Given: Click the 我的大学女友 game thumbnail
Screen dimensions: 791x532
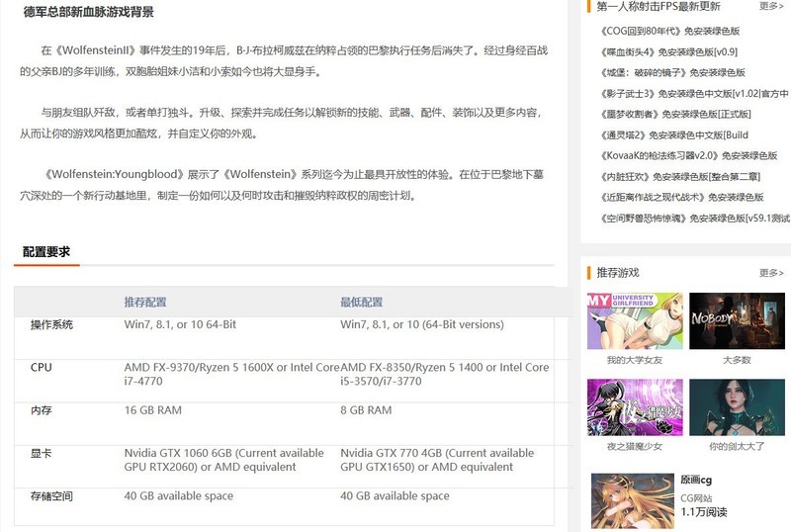Looking at the screenshot, I should 635,321.
